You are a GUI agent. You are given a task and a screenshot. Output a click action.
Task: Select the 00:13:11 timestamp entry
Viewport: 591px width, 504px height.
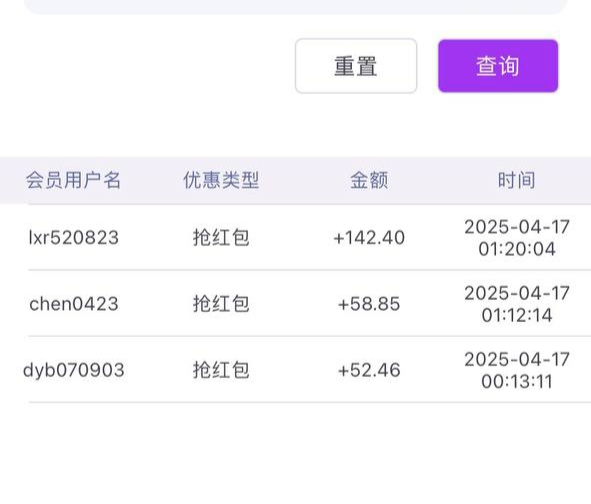[517, 371]
